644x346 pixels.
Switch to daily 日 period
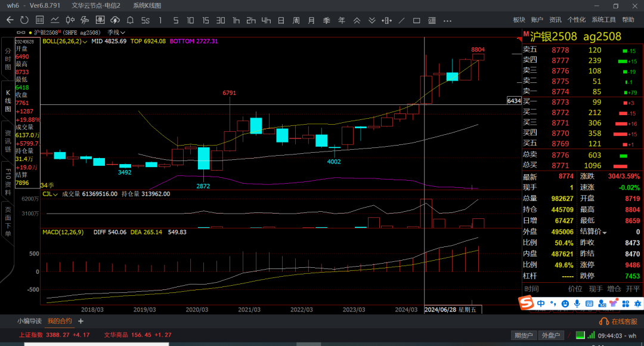281,20
